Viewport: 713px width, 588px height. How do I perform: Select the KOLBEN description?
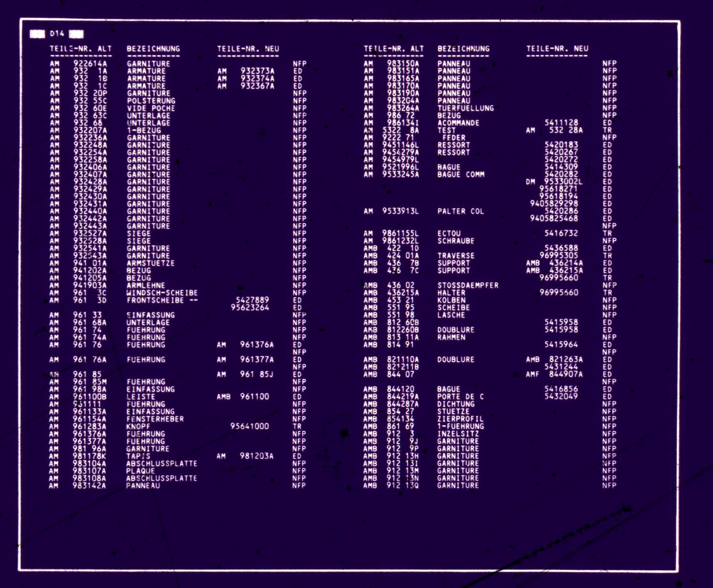(452, 300)
